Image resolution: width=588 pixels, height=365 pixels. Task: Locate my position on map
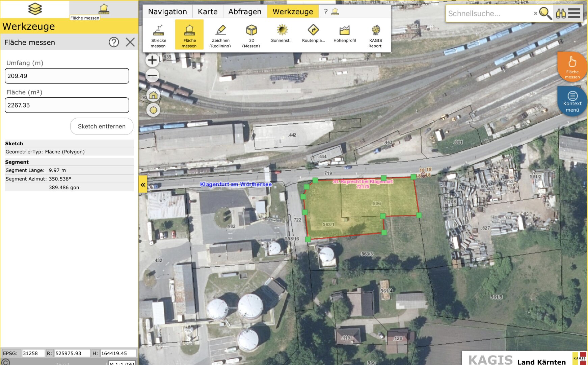click(x=153, y=110)
